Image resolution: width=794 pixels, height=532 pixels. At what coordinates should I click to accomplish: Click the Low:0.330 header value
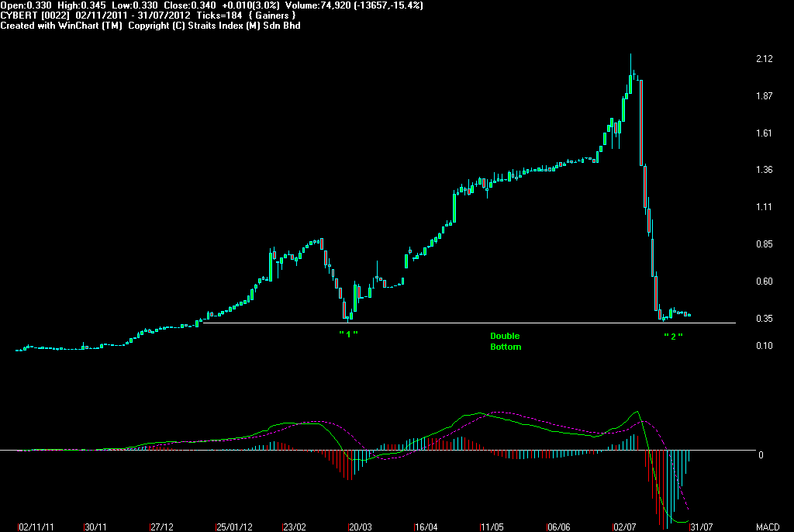135,5
